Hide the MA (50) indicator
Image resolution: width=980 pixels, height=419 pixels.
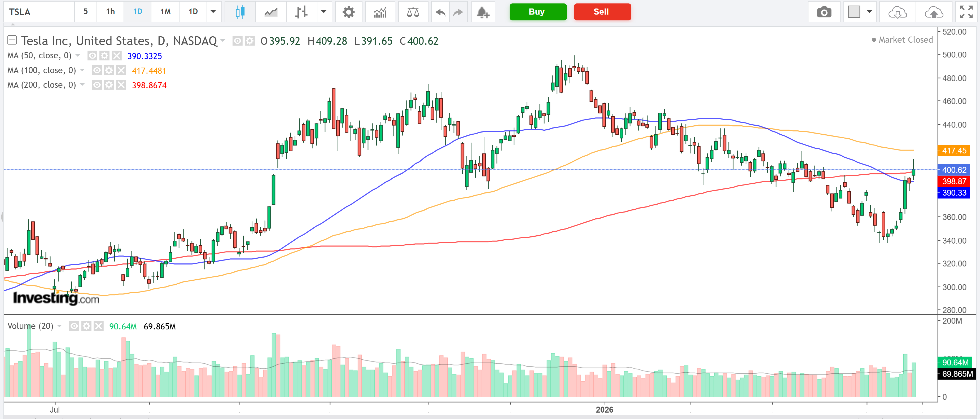pyautogui.click(x=92, y=55)
